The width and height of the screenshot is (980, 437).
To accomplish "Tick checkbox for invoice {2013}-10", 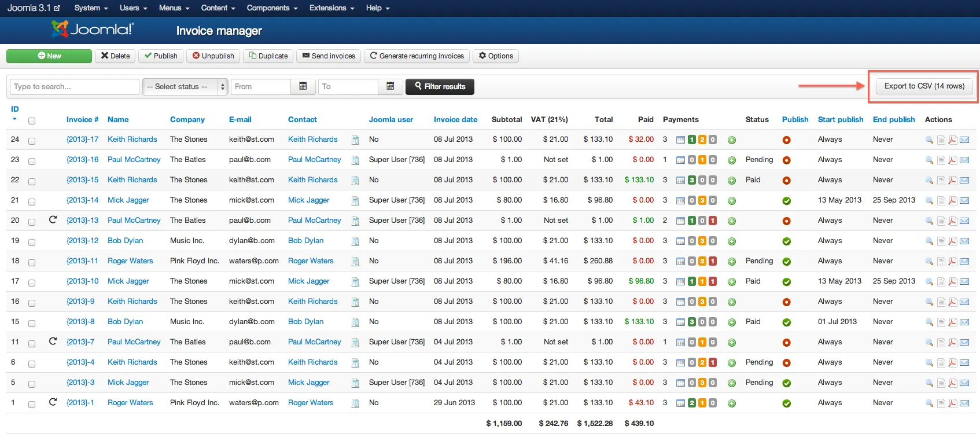I will (32, 283).
